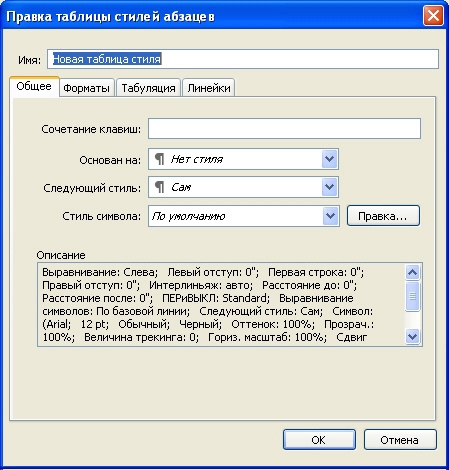449x470 pixels.
Task: Click the text Величина трекинга: 0; in description
Action: 141,337
